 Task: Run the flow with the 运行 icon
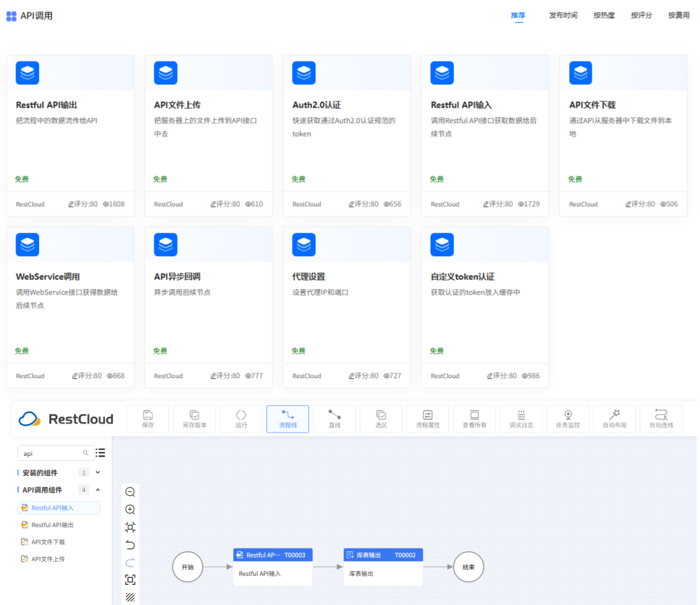click(241, 419)
